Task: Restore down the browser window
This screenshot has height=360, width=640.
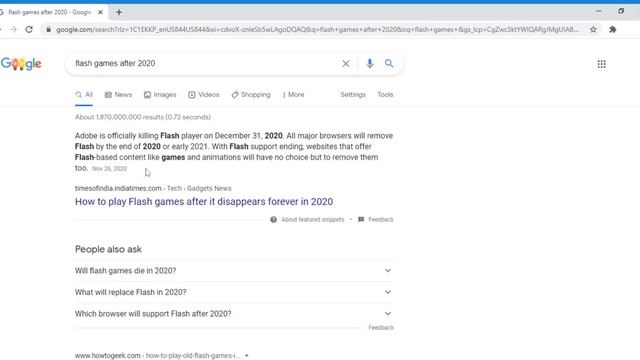Action: 621,11
